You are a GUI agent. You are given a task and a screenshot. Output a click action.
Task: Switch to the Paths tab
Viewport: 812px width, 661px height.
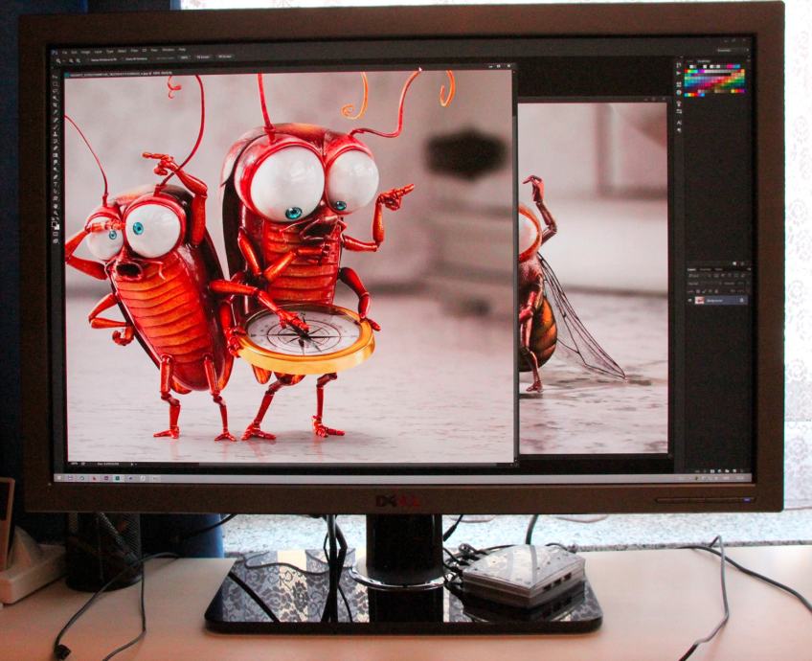719,269
